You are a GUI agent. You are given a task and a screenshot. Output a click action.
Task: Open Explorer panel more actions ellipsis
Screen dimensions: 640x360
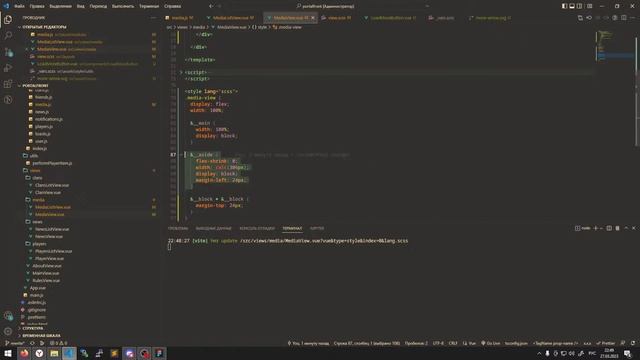(x=153, y=18)
